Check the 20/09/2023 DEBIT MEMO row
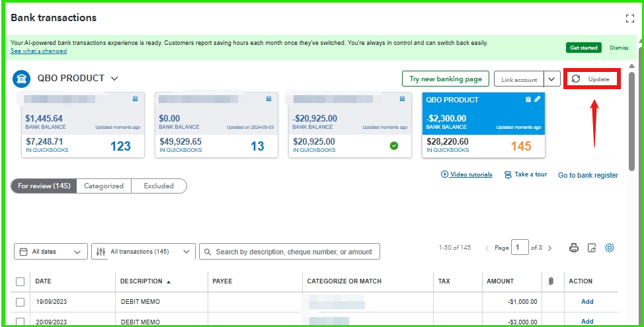 coord(20,322)
